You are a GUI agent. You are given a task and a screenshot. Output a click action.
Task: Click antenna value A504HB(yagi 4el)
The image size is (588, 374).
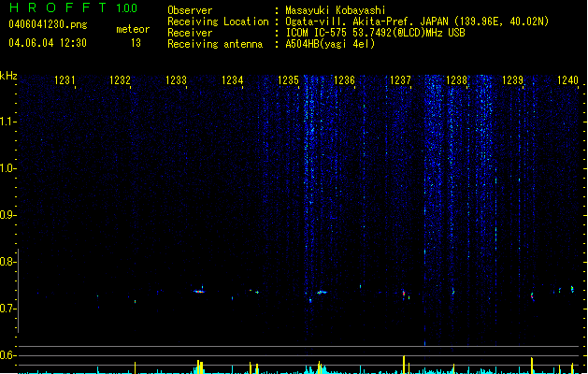[x=330, y=44]
